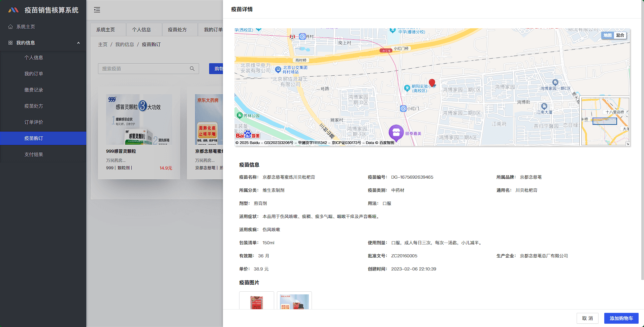View first vaccine image thumbnail
The height and width of the screenshot is (327, 644).
pyautogui.click(x=257, y=300)
